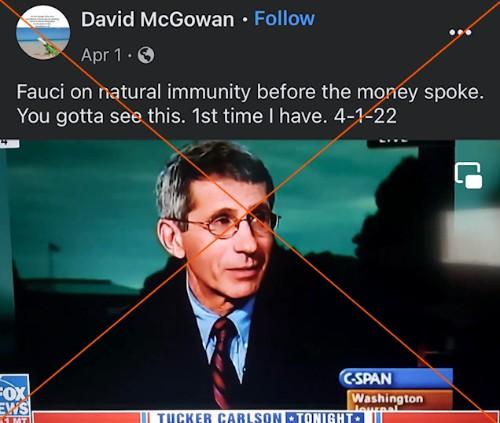Click the Fauci natural immunity caption line
Viewport: 500px width, 423px height.
tap(250, 92)
